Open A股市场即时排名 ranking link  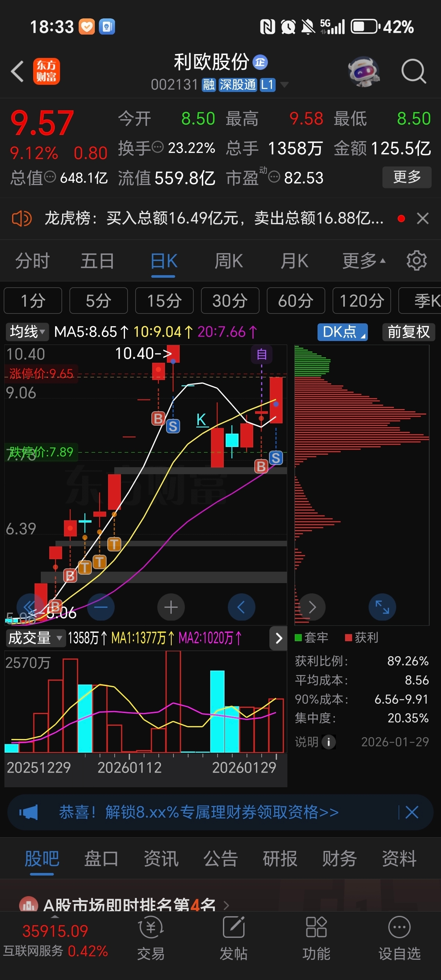pos(125,905)
